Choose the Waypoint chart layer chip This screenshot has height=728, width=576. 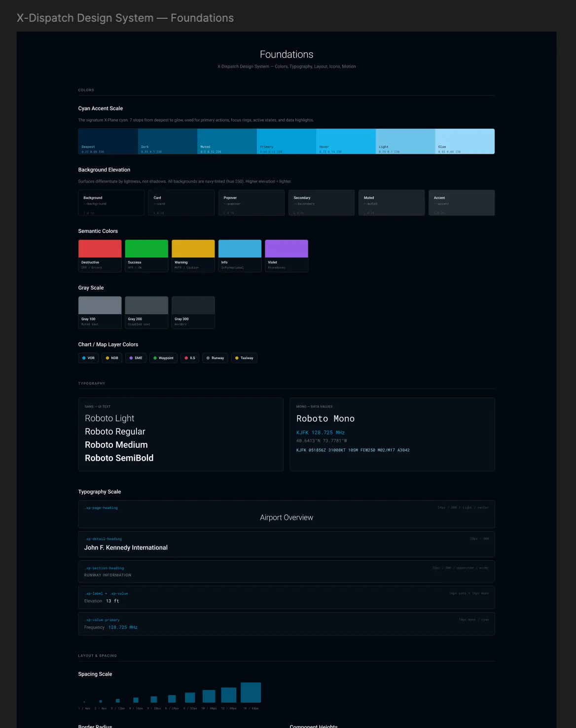[x=163, y=358]
